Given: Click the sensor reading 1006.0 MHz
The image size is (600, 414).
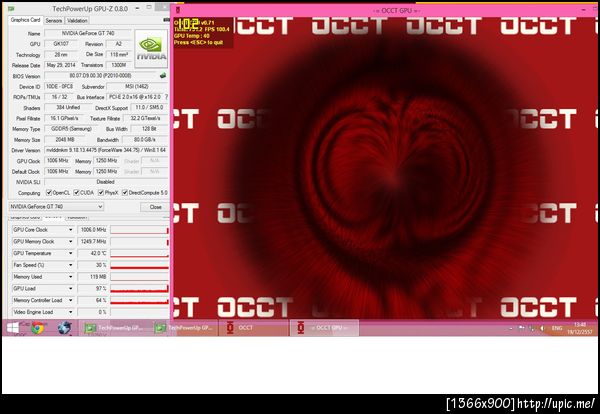Looking at the screenshot, I should 93,230.
